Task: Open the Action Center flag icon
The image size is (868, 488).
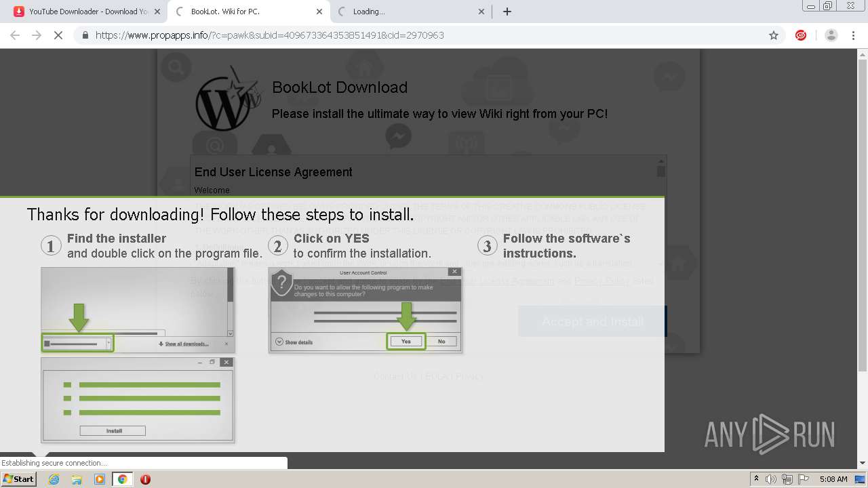Action: 803,479
